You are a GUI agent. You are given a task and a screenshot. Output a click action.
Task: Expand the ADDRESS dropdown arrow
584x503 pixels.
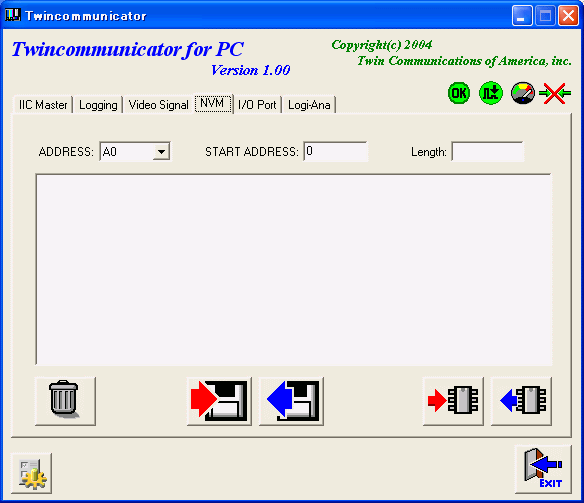(161, 152)
